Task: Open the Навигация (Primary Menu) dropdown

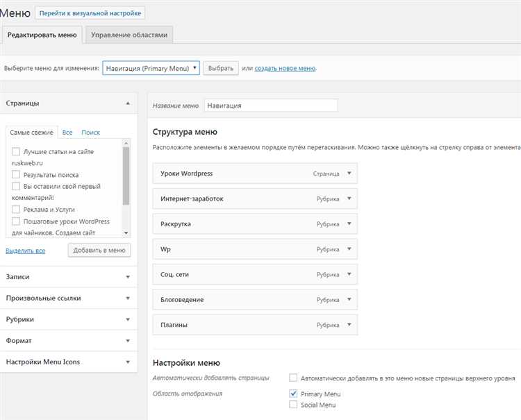Action: pyautogui.click(x=151, y=68)
